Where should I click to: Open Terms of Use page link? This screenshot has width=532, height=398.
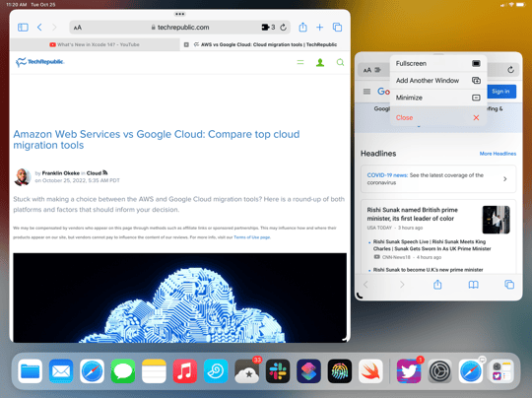[x=252, y=237]
